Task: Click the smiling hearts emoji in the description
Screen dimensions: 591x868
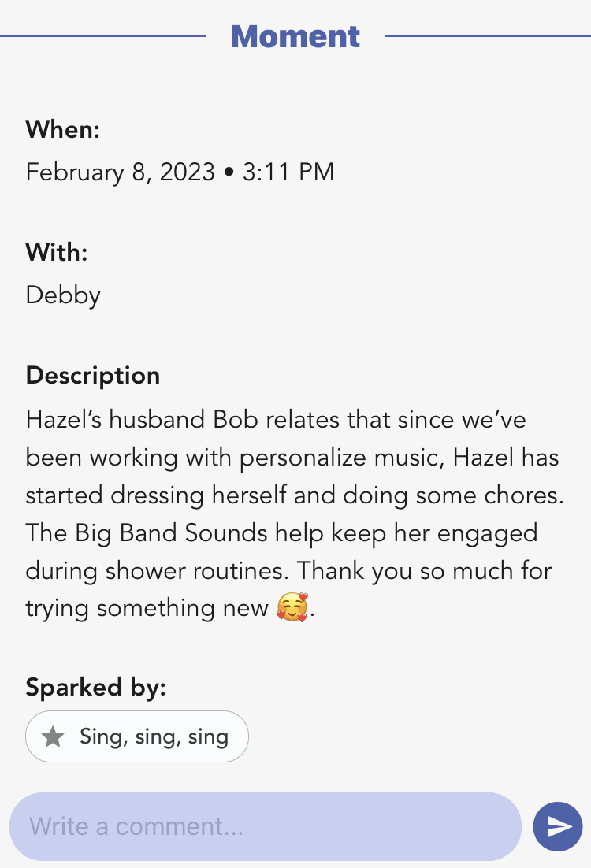Action: [x=292, y=608]
